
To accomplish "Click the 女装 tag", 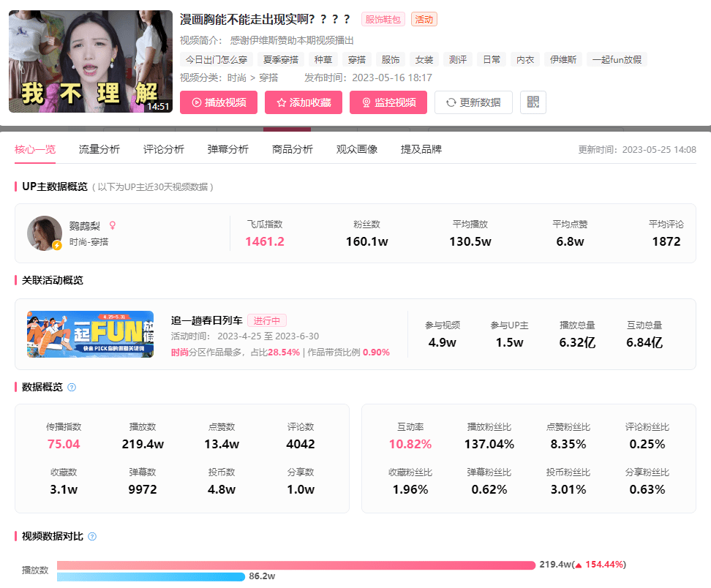I will click(424, 59).
